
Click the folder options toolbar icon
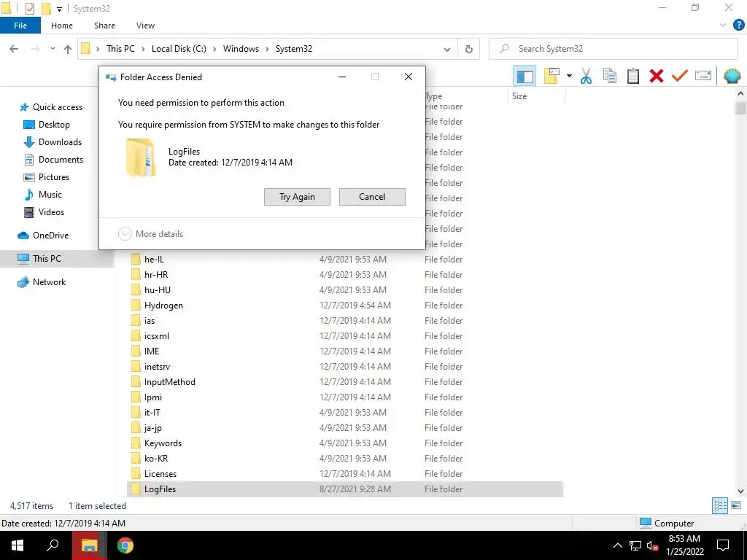click(x=551, y=76)
